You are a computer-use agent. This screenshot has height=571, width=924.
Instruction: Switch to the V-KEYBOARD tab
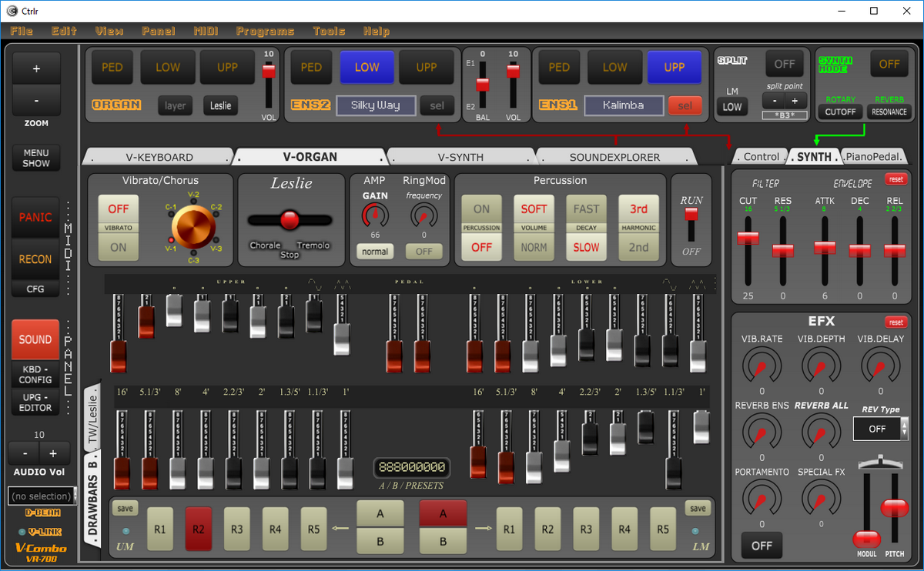[159, 157]
